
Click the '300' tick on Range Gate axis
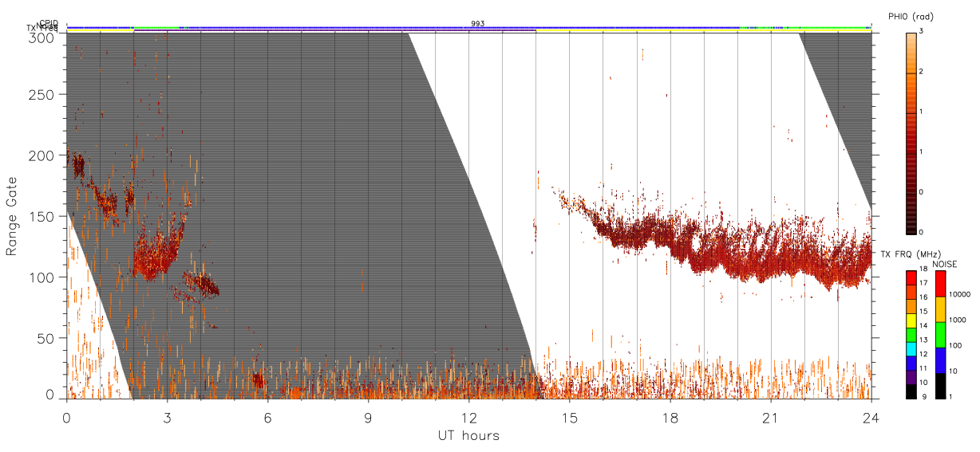[41, 37]
